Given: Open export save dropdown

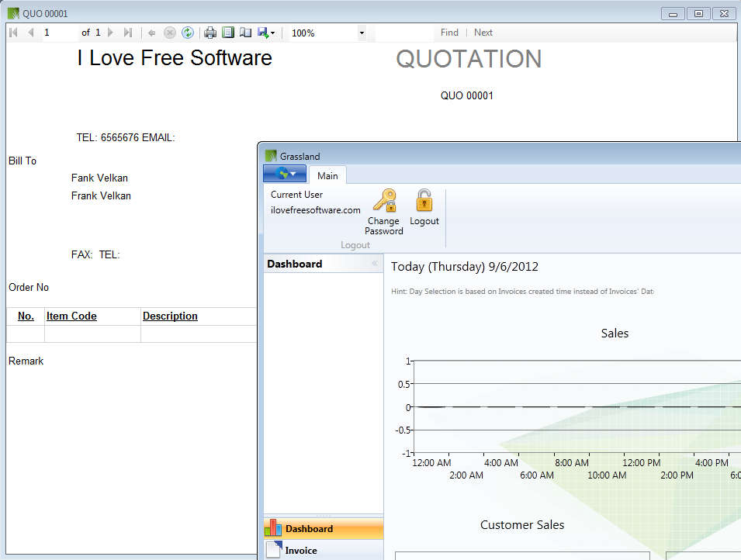Looking at the screenshot, I should coord(266,33).
